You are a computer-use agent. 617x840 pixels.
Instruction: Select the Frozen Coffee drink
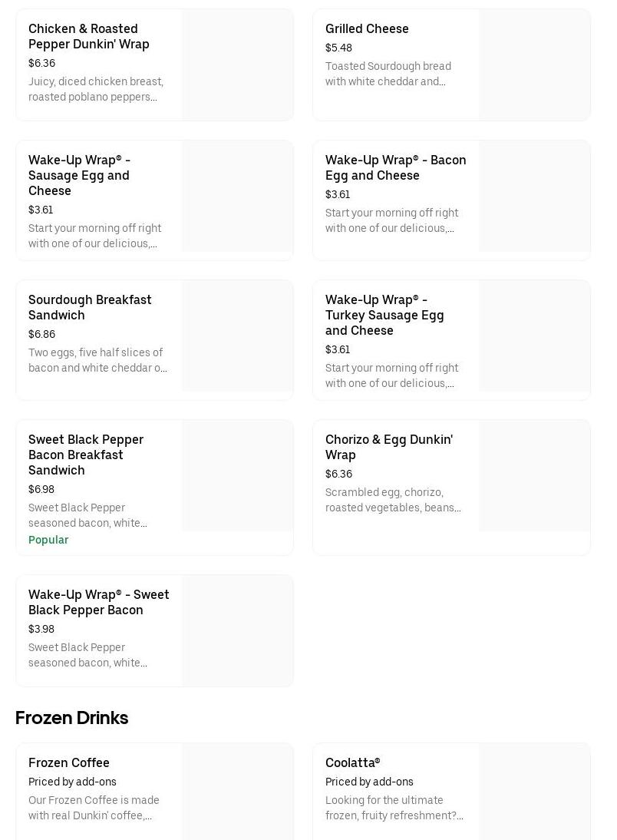[x=69, y=762]
